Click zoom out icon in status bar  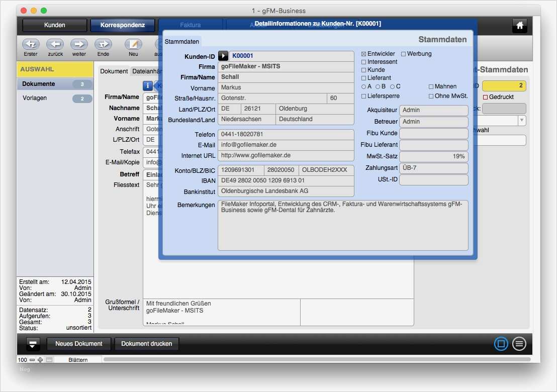(x=32, y=360)
